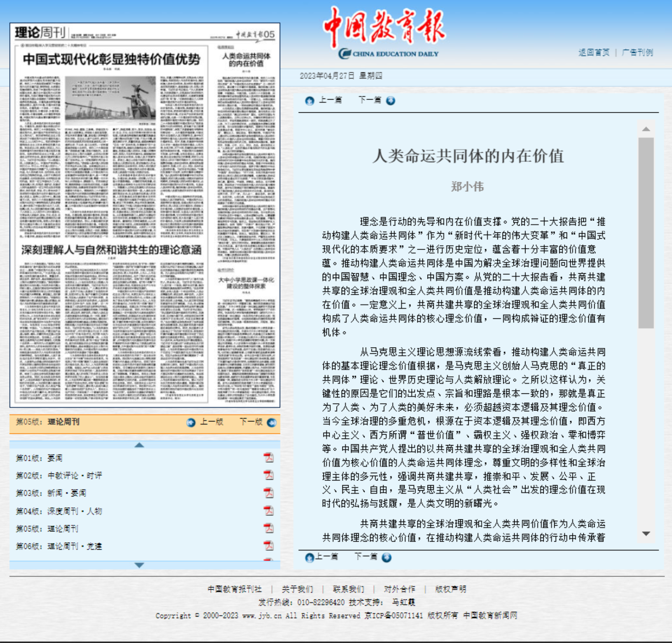Open PDF icon for 第01版 要闻
672x643 pixels.
point(269,458)
